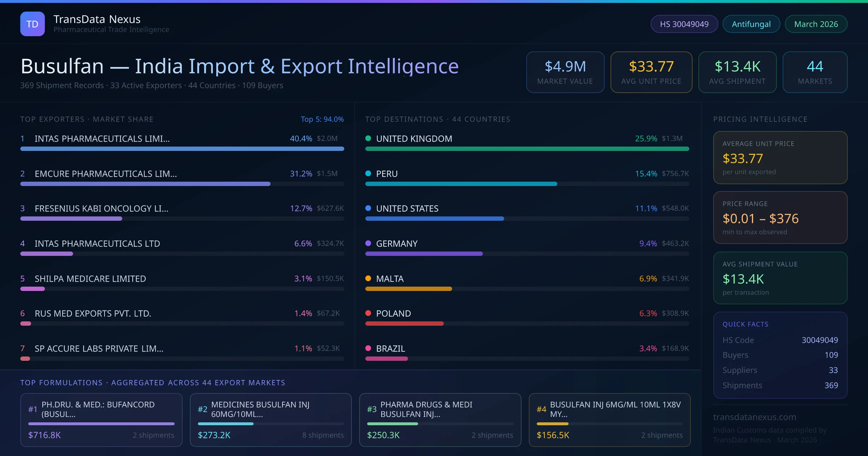Viewport: 868px width, 456px height.
Task: Click the purple Germany dot marker
Action: (368, 243)
